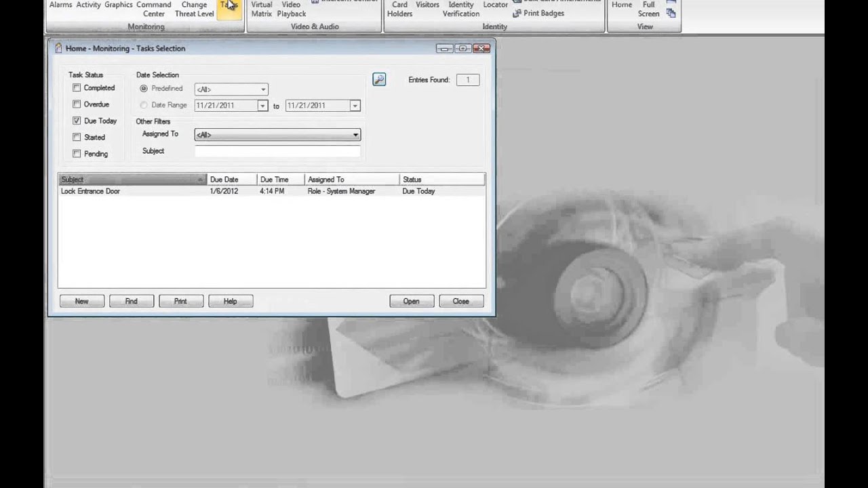Enable the Completed task status checkbox
This screenshot has height=488, width=868.
click(77, 88)
